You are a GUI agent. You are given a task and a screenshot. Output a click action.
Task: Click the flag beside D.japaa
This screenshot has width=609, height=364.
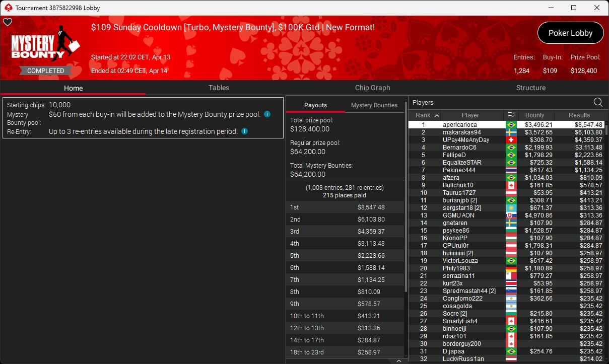[511, 351]
